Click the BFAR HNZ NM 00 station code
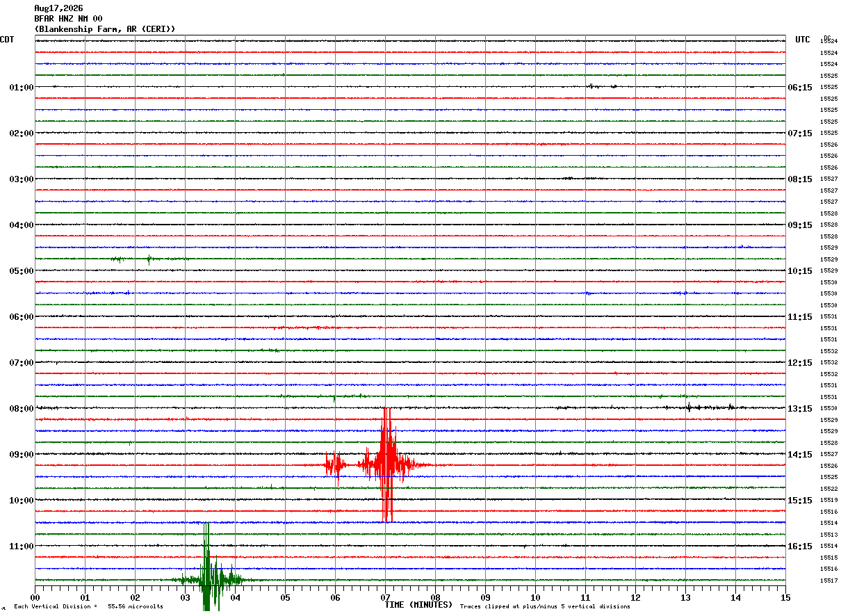This screenshot has height=616, width=841. [68, 19]
